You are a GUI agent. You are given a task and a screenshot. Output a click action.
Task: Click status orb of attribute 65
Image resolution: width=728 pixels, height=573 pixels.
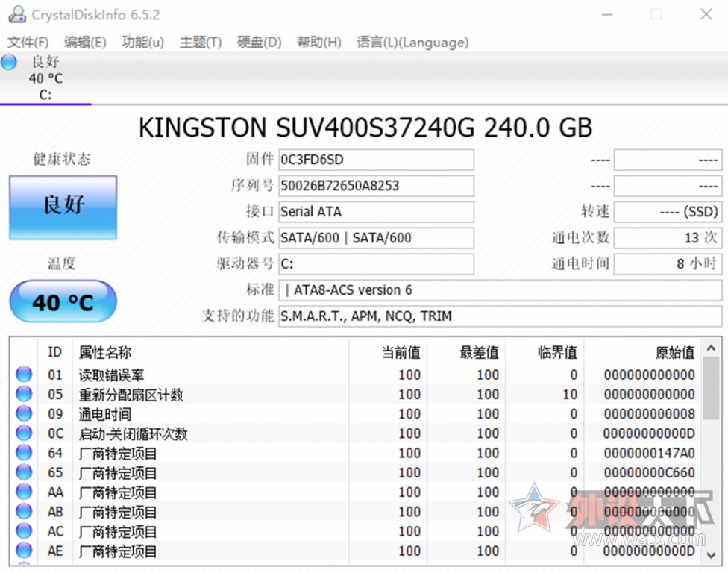pyautogui.click(x=24, y=472)
